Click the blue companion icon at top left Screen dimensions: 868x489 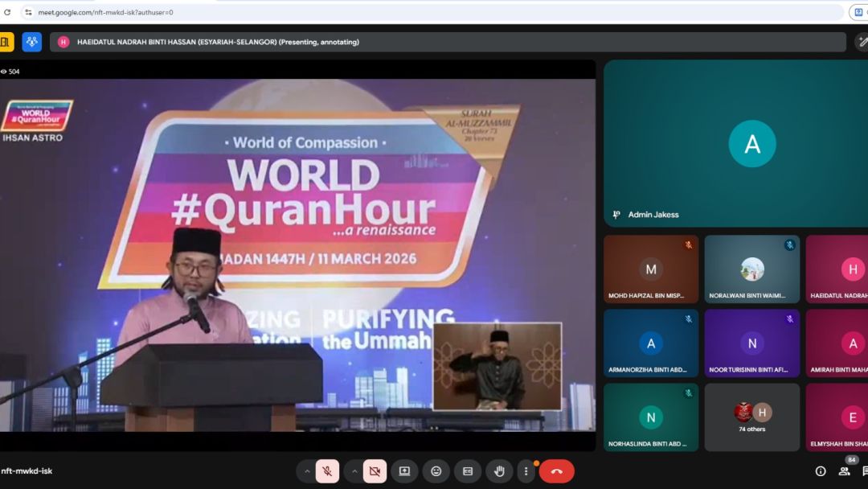coord(31,42)
